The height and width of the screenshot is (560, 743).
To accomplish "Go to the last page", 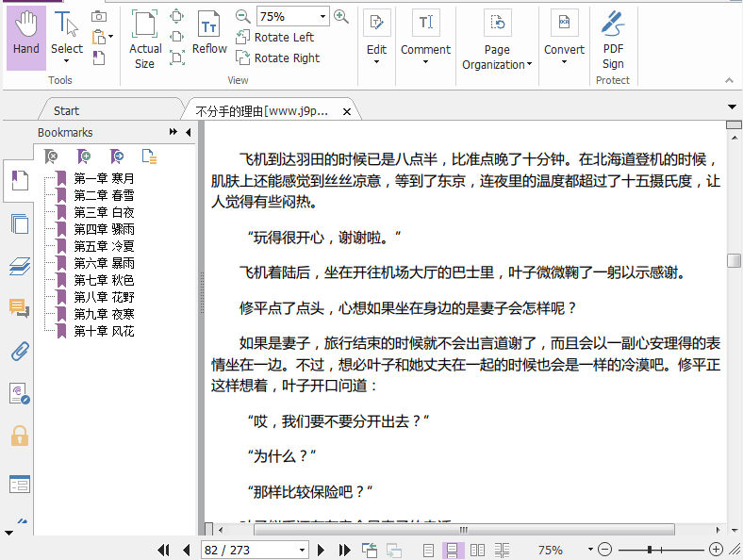I will pyautogui.click(x=344, y=550).
